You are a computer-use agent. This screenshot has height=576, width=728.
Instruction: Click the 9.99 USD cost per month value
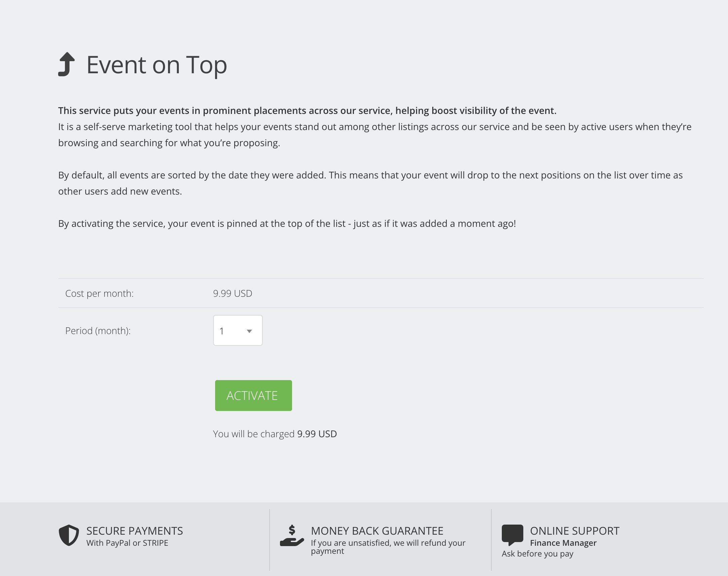coord(233,293)
